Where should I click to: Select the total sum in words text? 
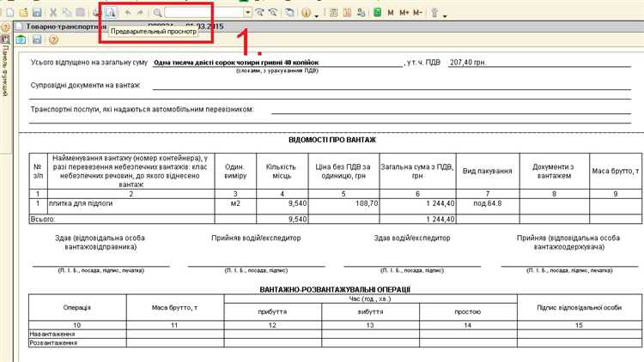(x=236, y=63)
